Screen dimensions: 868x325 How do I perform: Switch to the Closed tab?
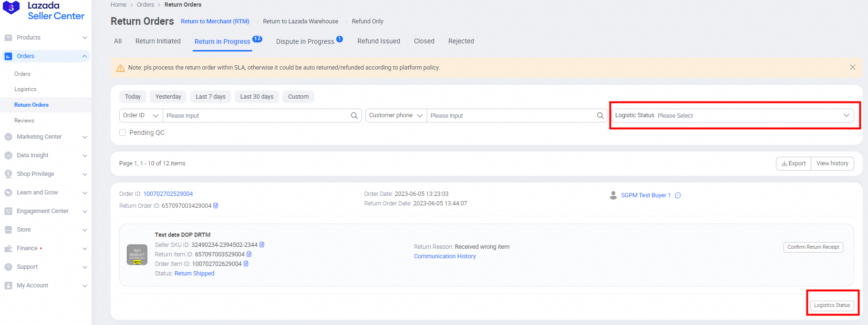(x=424, y=41)
